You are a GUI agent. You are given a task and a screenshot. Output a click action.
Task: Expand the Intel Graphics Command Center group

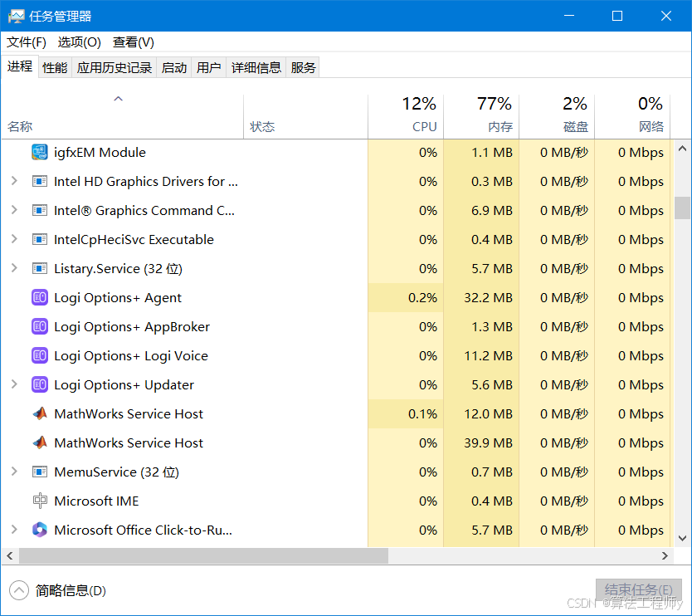click(x=14, y=210)
